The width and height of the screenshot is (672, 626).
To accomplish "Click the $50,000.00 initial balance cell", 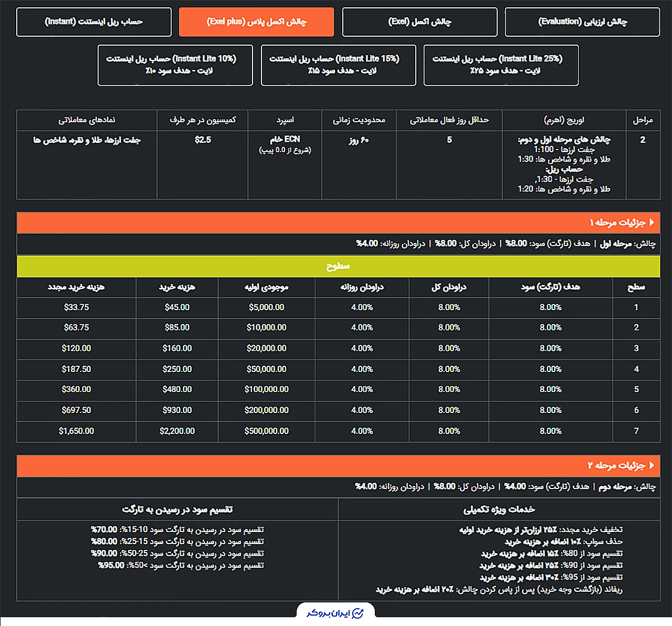I will tap(266, 369).
